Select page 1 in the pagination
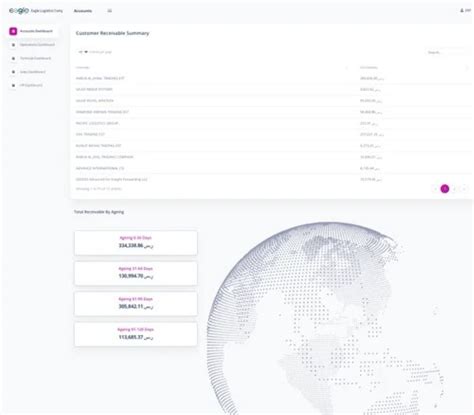Viewport: 474px width, 415px height. (445, 189)
